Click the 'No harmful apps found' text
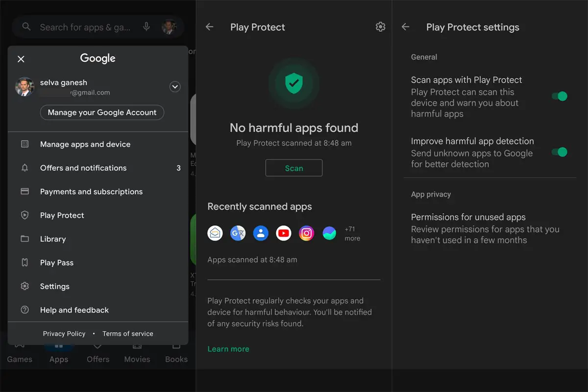 pyautogui.click(x=294, y=128)
